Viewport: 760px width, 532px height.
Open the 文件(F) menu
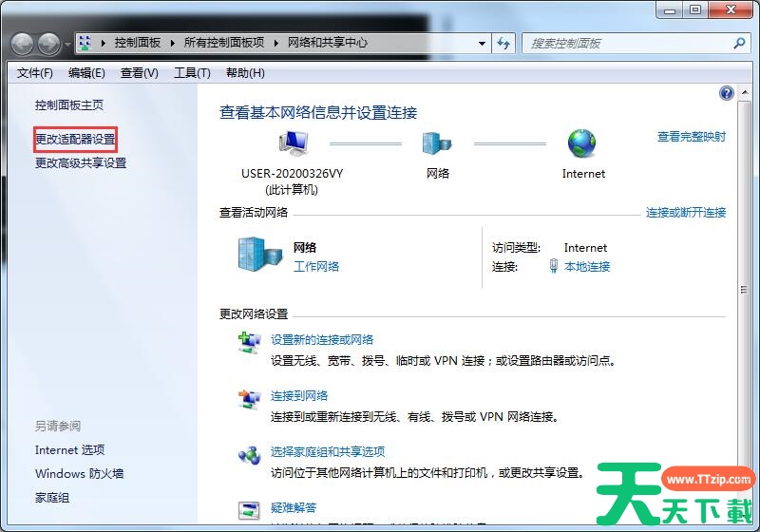coord(34,73)
